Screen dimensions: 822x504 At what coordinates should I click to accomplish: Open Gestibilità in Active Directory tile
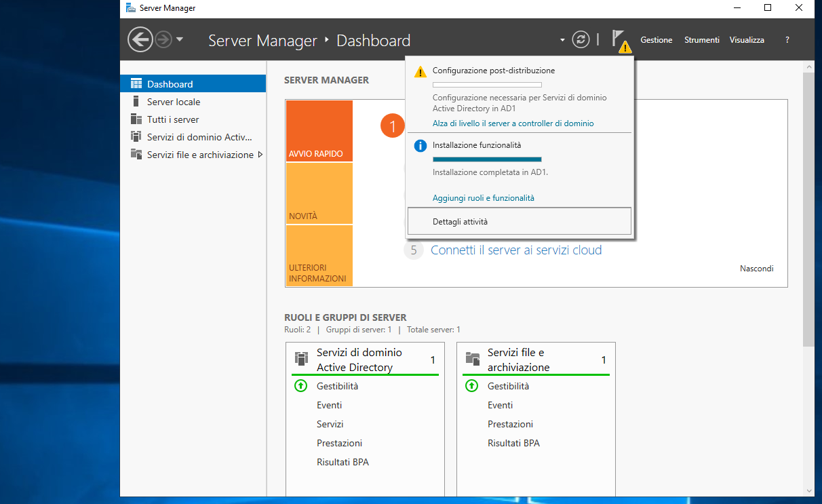[337, 386]
